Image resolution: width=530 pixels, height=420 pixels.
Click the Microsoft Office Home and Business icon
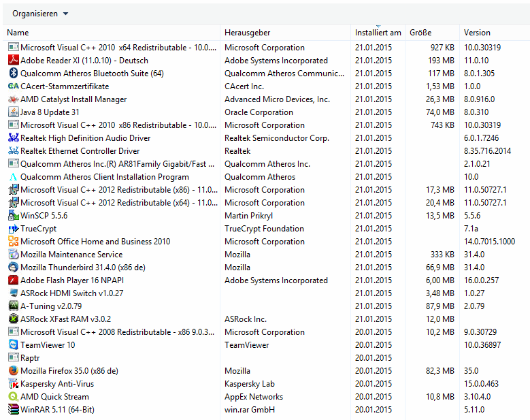pyautogui.click(x=13, y=242)
